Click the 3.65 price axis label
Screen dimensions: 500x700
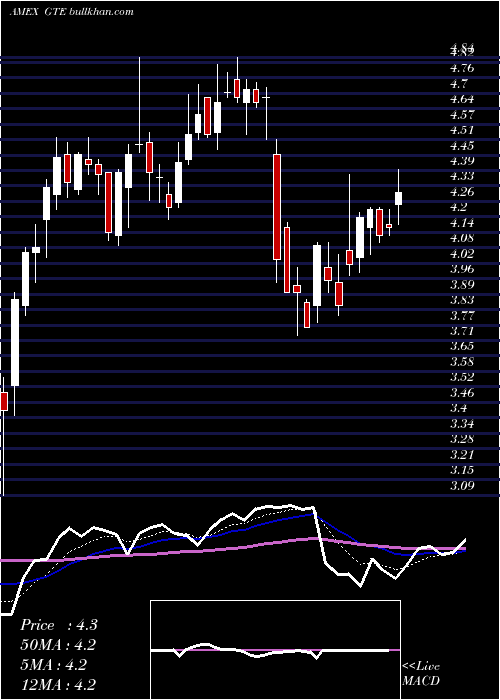tap(464, 346)
